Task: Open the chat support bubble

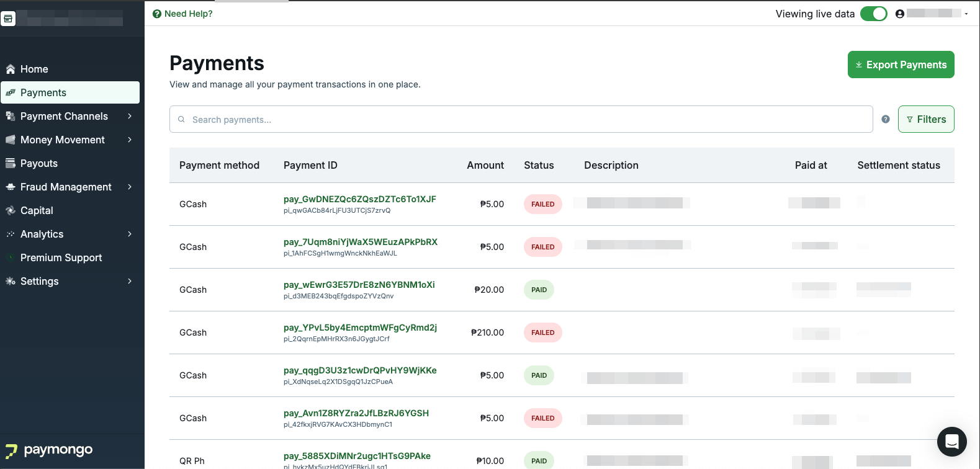Action: 952,442
